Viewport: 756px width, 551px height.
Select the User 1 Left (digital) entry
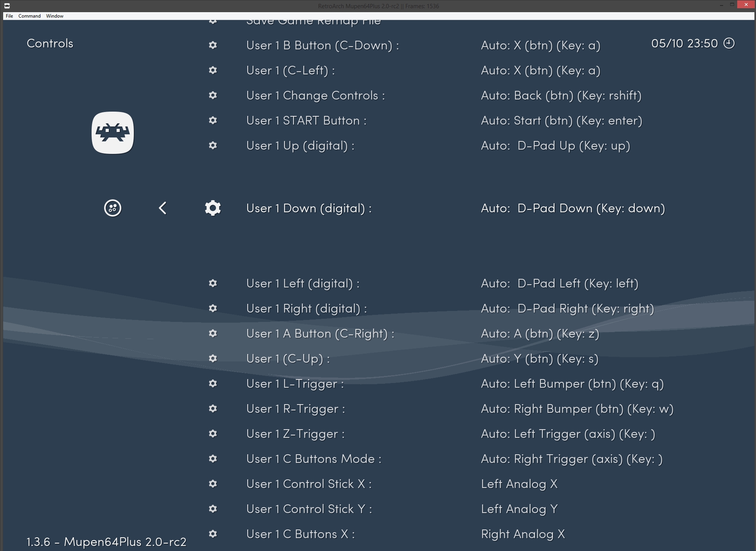pyautogui.click(x=303, y=284)
